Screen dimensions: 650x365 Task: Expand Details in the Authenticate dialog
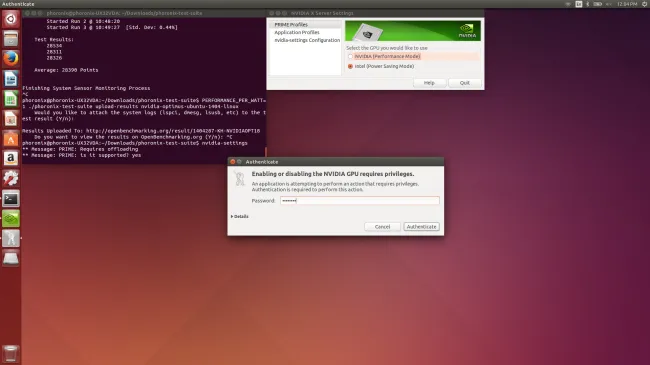tap(240, 217)
